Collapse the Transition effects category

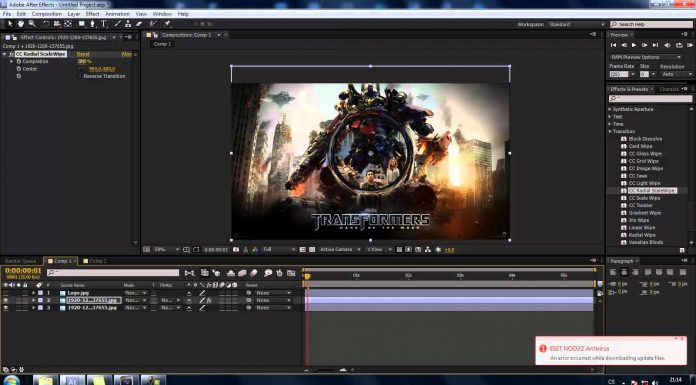(610, 132)
